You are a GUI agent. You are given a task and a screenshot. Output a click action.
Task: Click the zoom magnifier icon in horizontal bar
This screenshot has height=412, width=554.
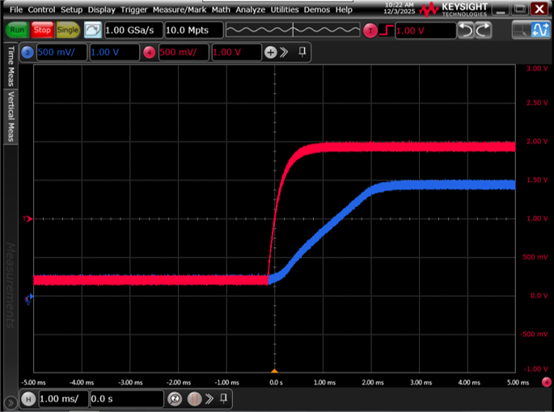click(175, 399)
